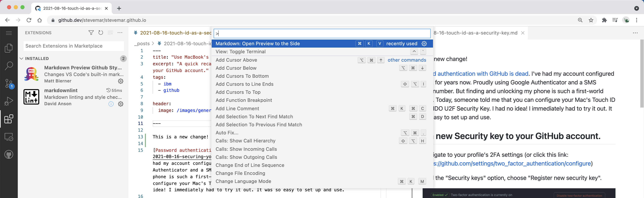Open the hamburger application menu
This screenshot has height=198, width=644.
[x=9, y=33]
